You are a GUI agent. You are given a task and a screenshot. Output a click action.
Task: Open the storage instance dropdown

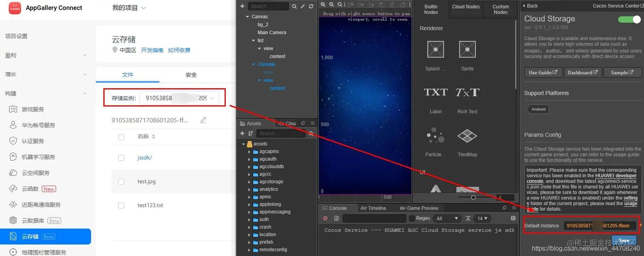(x=179, y=98)
